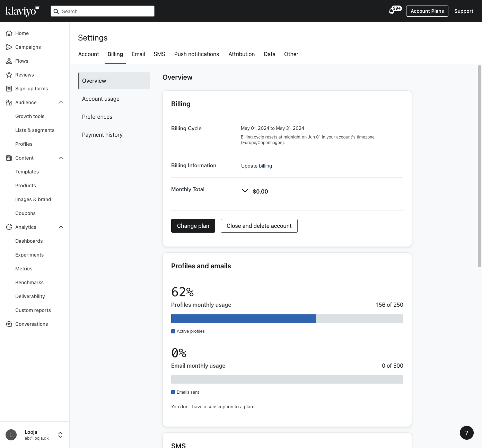Click the Reviews star icon
482x448 pixels.
(x=9, y=75)
